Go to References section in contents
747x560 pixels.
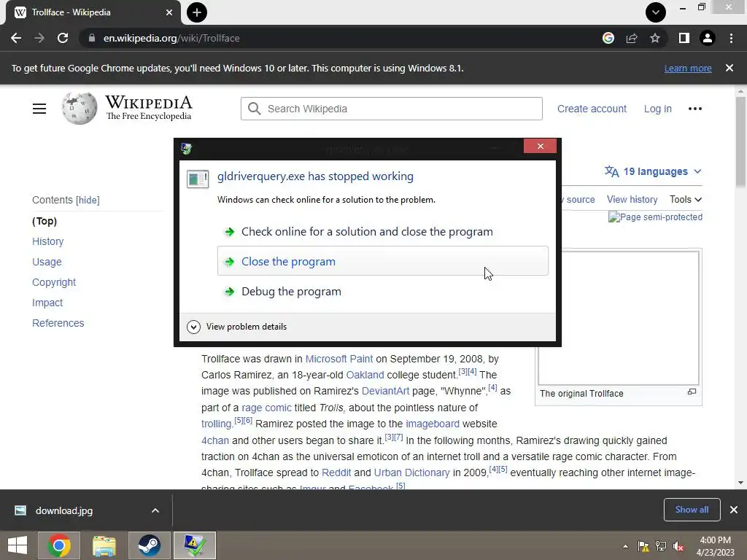pyautogui.click(x=58, y=323)
